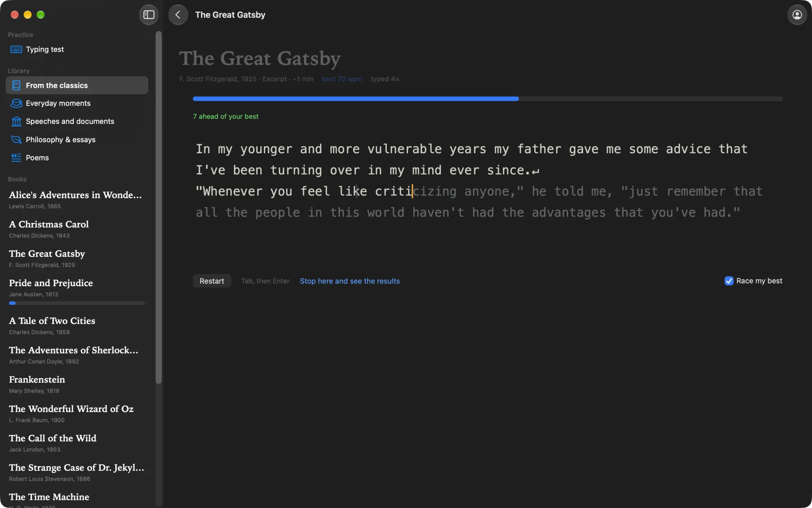Toggle the Race my best checkbox

(x=729, y=281)
